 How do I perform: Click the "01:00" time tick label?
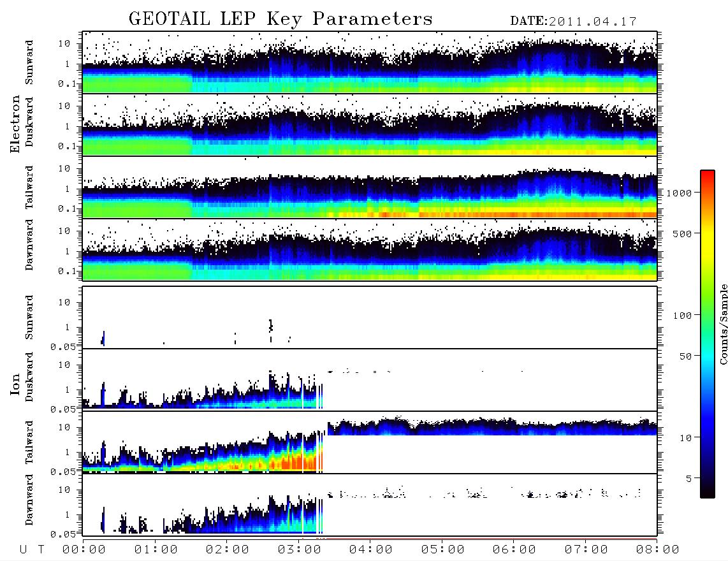point(156,550)
